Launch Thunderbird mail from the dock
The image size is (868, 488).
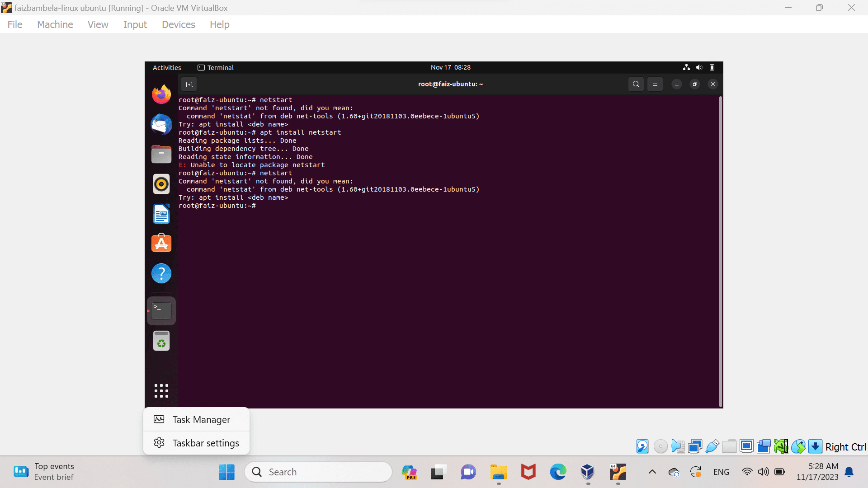point(161,124)
